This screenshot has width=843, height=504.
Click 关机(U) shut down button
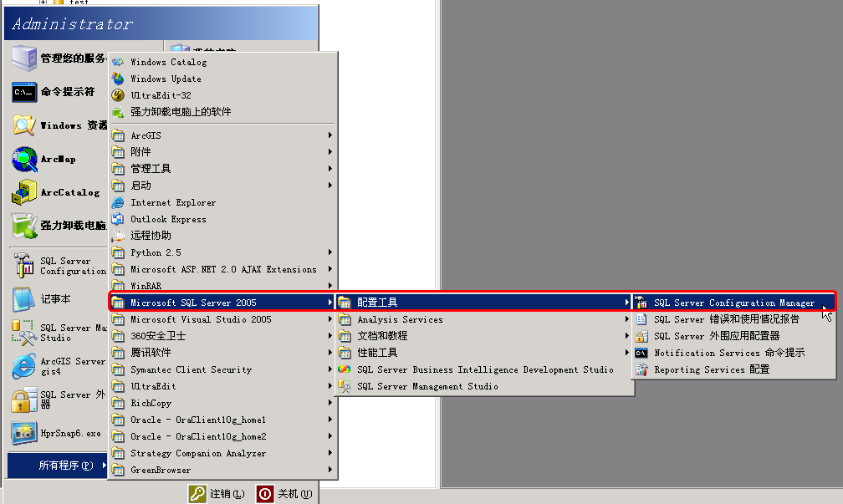pos(285,494)
